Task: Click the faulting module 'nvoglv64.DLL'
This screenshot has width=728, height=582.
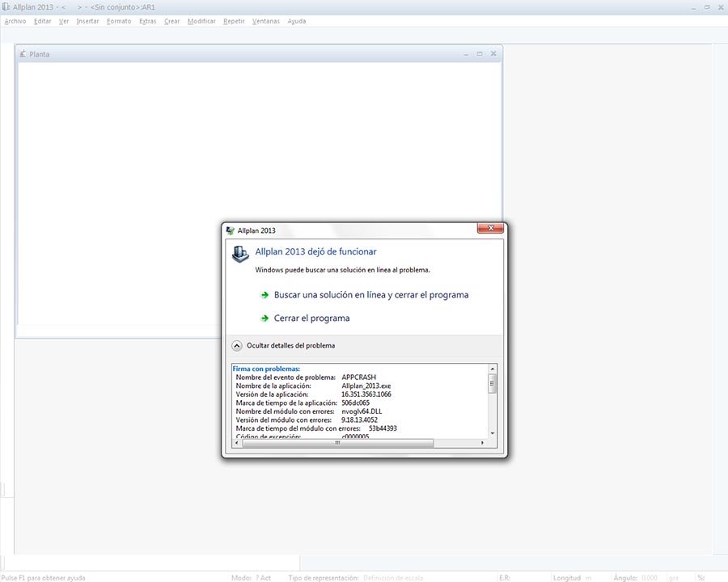Action: click(362, 411)
